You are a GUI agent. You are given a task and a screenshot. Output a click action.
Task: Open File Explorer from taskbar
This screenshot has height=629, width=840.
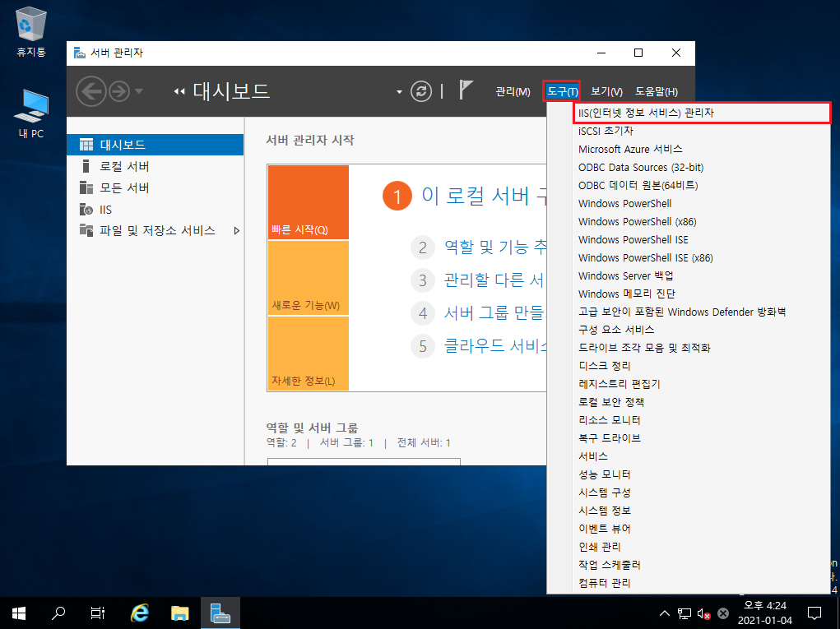pyautogui.click(x=180, y=613)
